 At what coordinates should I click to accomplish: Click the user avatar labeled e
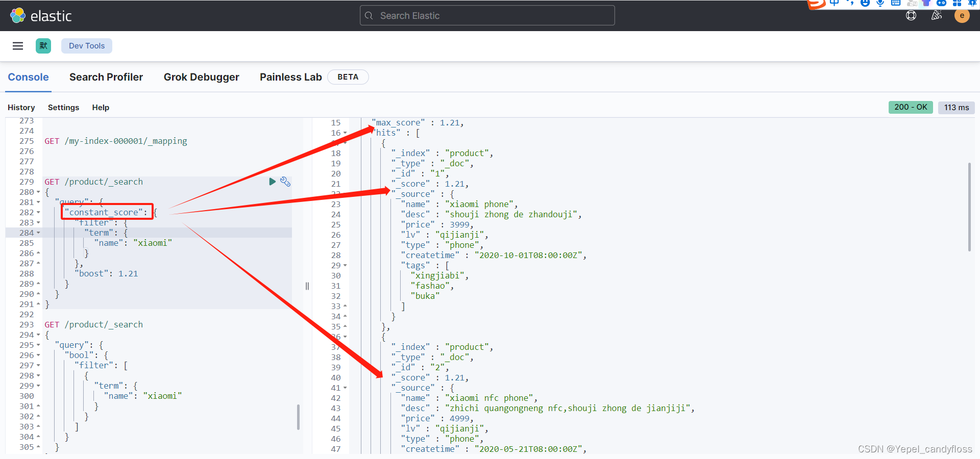(x=963, y=16)
